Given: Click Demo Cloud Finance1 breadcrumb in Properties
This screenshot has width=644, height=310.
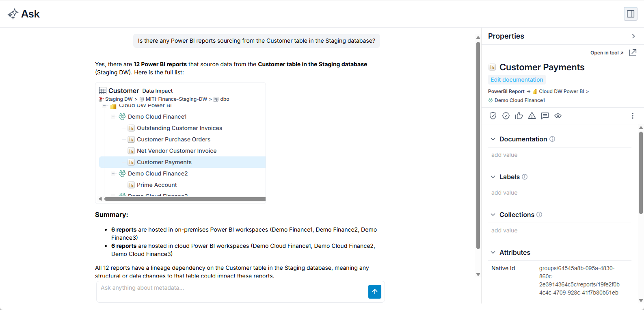Looking at the screenshot, I should pyautogui.click(x=520, y=100).
